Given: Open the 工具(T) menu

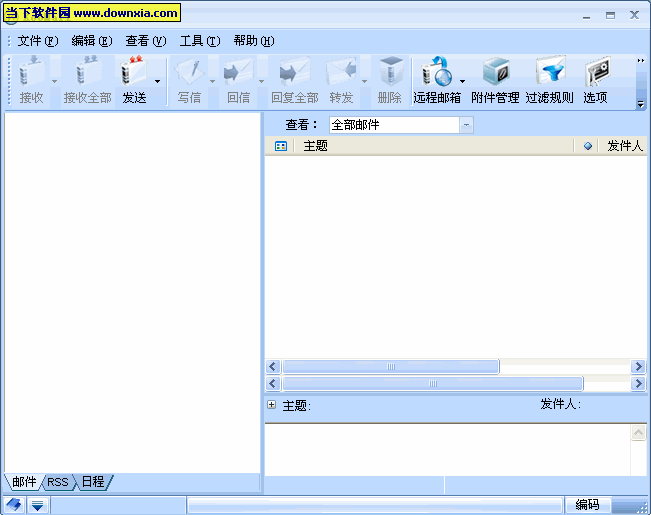Looking at the screenshot, I should click(198, 41).
